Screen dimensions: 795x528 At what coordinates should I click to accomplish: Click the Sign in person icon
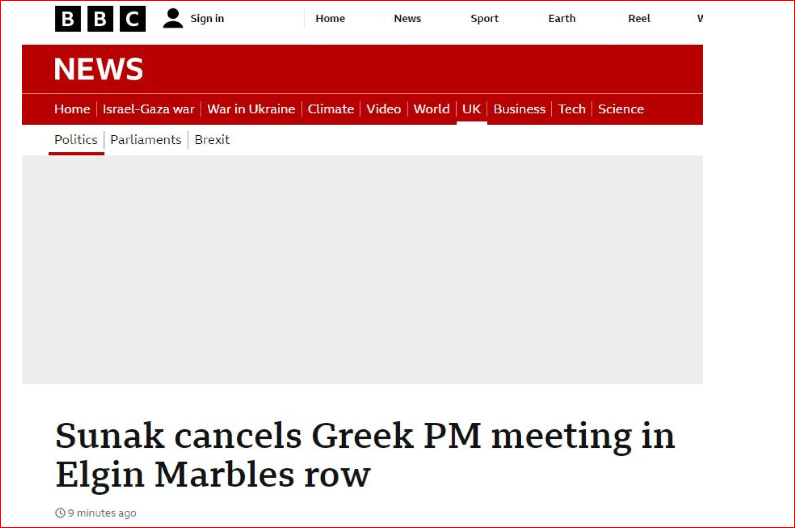[x=173, y=19]
